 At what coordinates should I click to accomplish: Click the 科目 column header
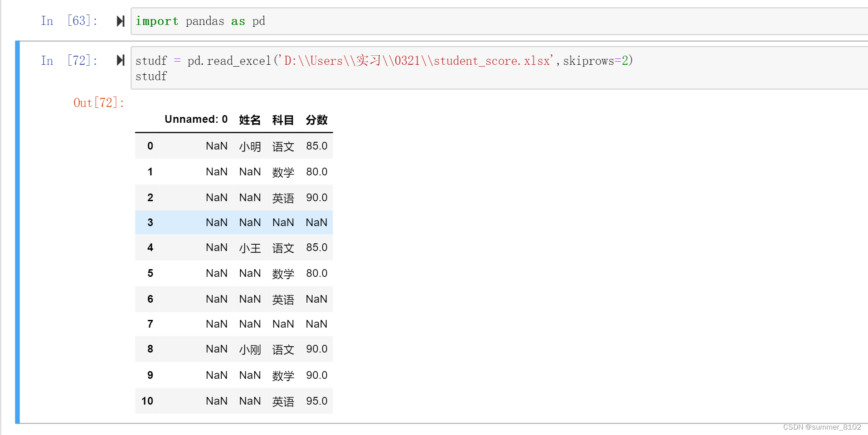coord(283,120)
